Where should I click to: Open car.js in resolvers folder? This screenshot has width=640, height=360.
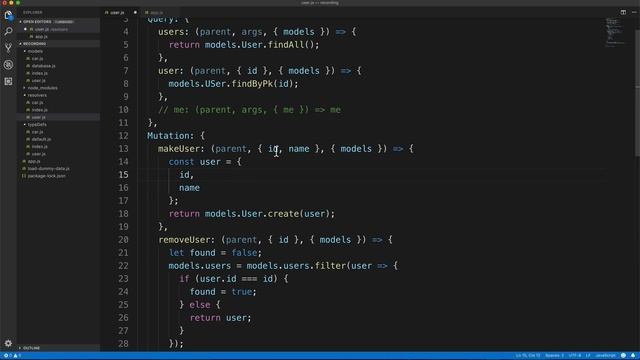(38, 102)
